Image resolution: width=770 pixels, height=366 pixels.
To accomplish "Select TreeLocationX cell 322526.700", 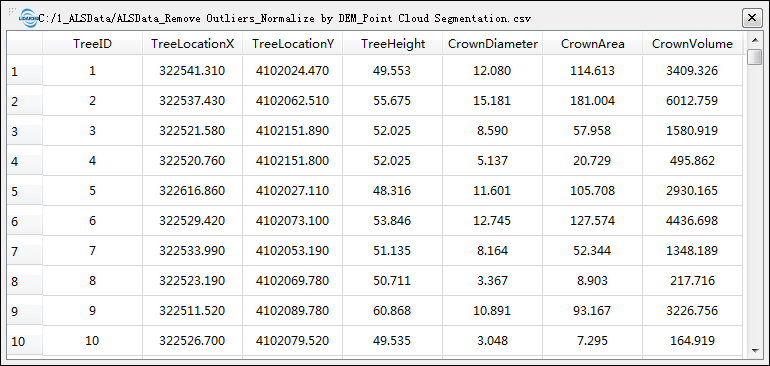I will [192, 340].
